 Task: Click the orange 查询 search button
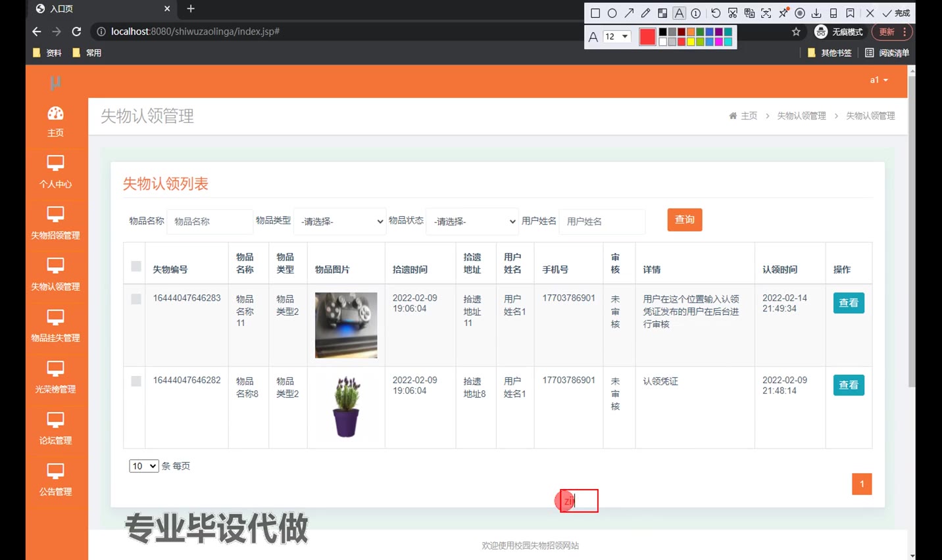[684, 220]
